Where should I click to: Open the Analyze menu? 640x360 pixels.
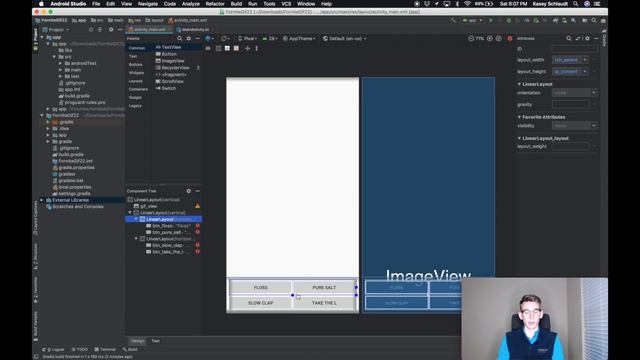click(x=191, y=4)
